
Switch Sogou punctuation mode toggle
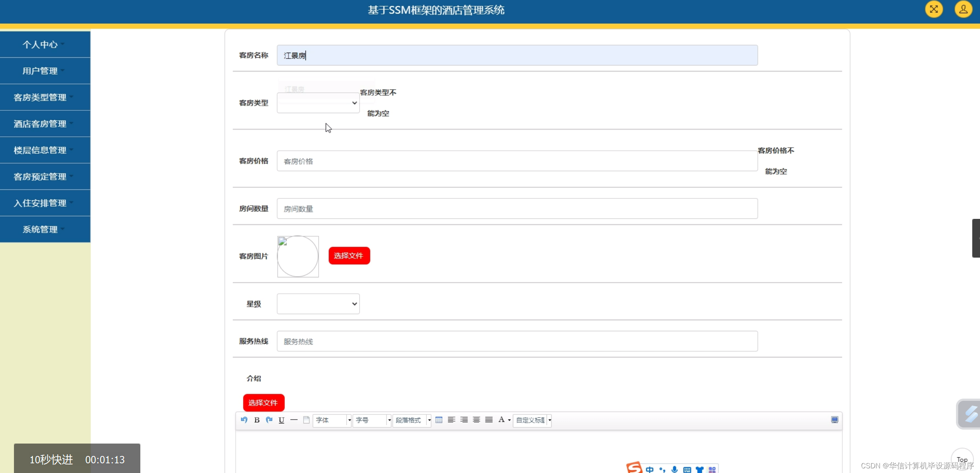pos(662,470)
